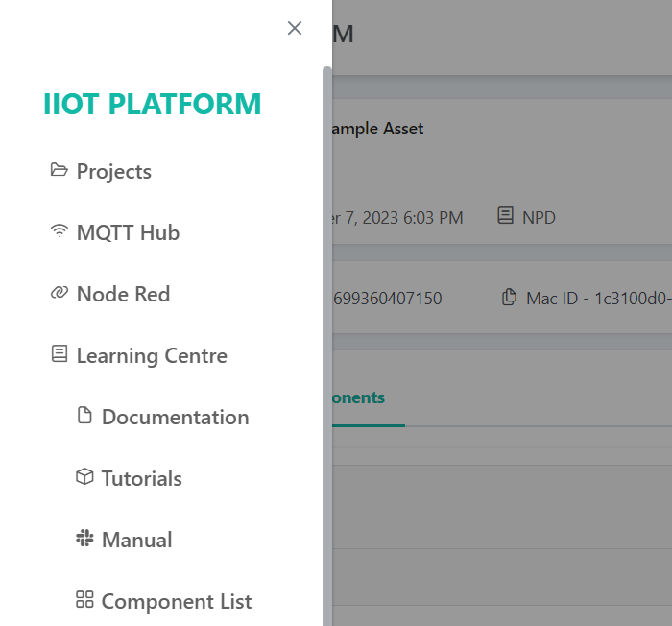The image size is (672, 626).
Task: Click the Node Red link icon
Action: (x=60, y=293)
